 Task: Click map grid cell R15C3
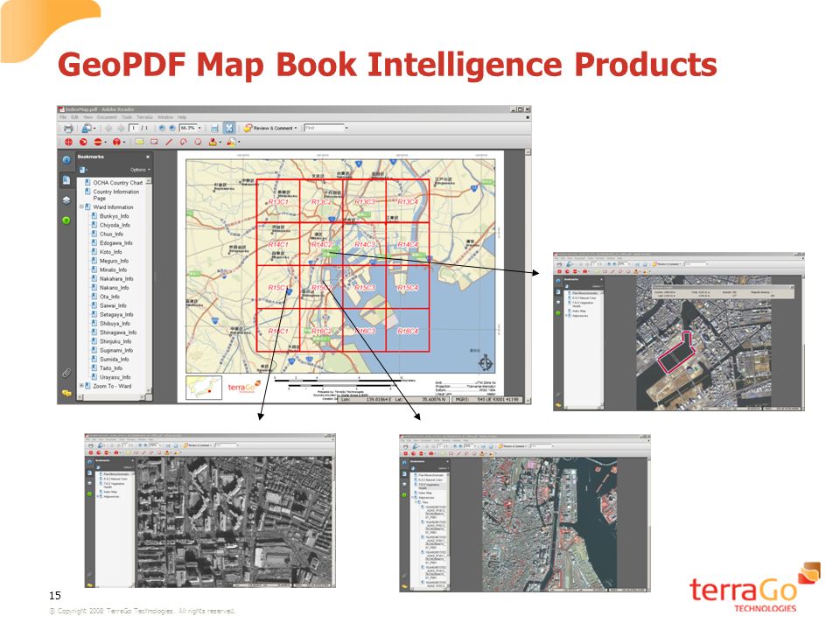point(364,287)
